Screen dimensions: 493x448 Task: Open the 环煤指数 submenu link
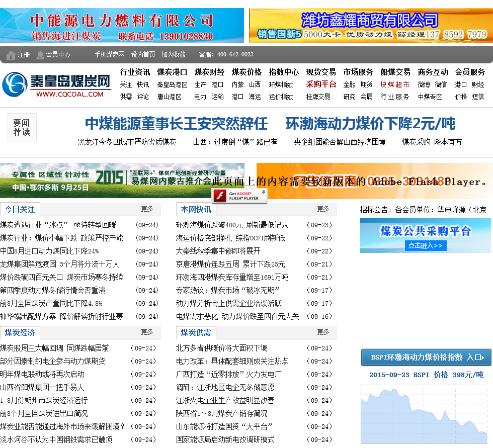coord(281,85)
